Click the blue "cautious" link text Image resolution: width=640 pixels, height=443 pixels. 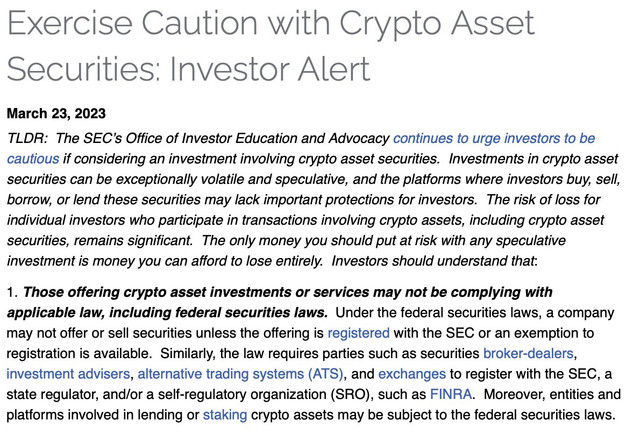pos(33,159)
